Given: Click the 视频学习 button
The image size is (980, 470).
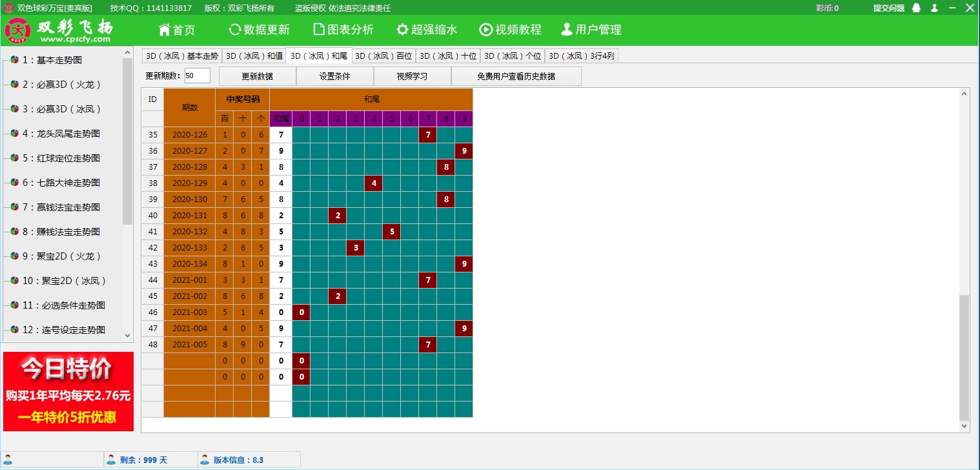Looking at the screenshot, I should 412,76.
